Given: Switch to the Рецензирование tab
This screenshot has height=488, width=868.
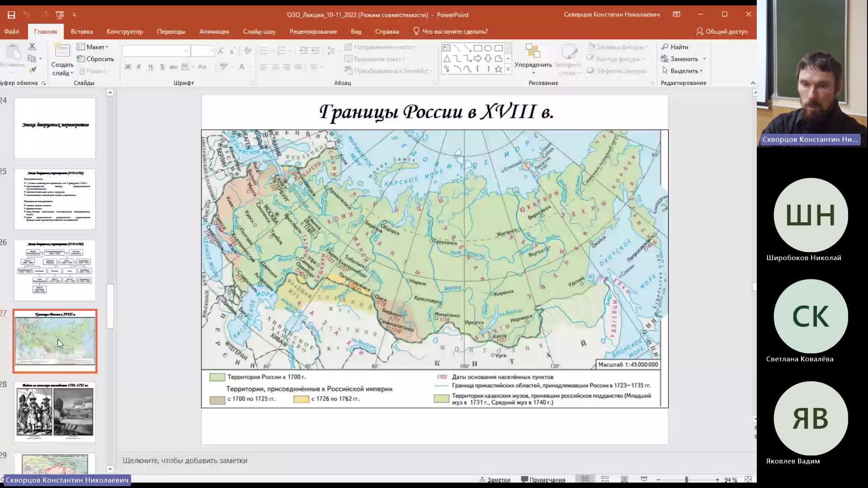Looking at the screenshot, I should (313, 32).
